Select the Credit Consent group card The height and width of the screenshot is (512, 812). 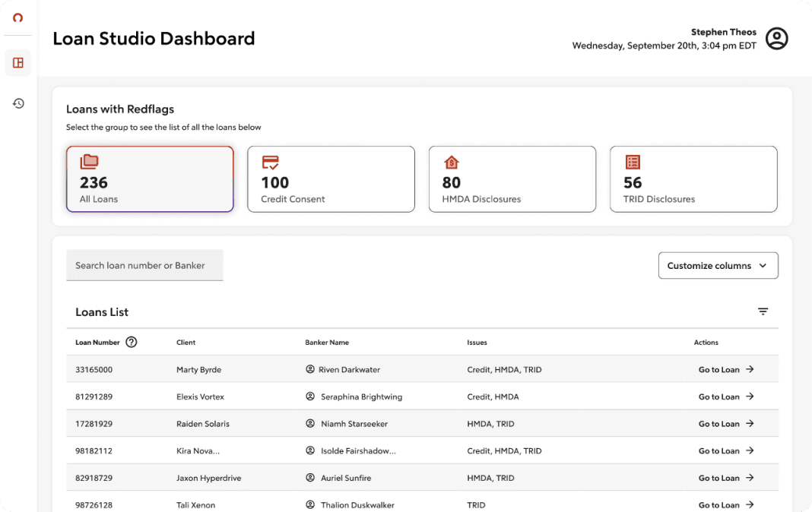coord(331,179)
